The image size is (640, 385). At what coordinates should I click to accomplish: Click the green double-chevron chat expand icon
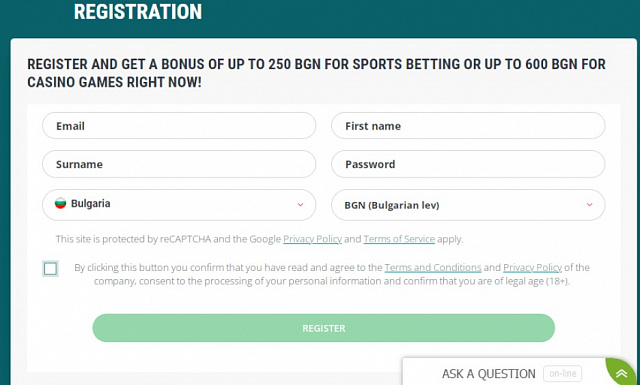pos(621,373)
